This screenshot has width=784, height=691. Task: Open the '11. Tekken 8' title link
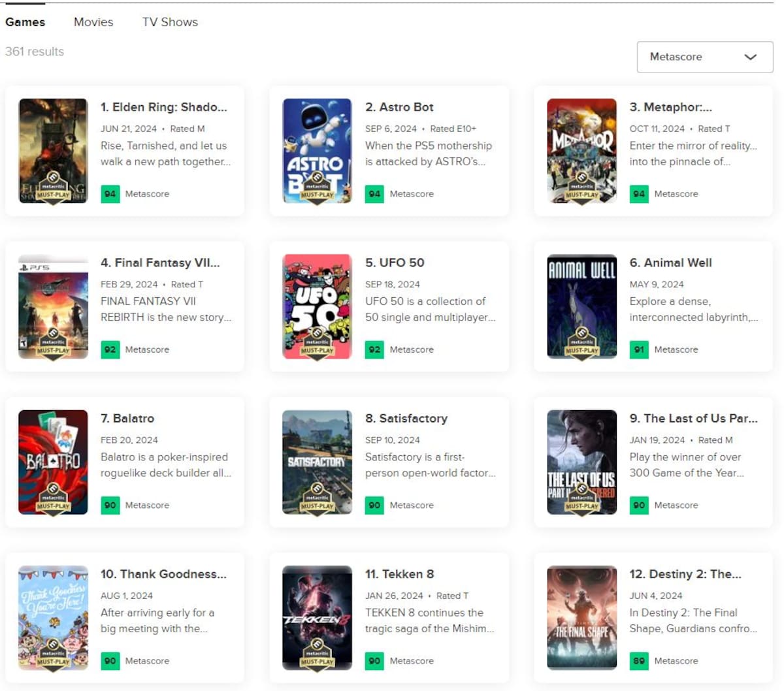point(399,573)
